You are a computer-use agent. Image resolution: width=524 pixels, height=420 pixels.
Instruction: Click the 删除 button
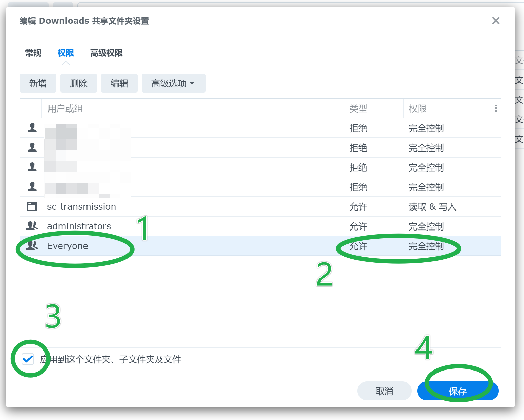(x=79, y=83)
